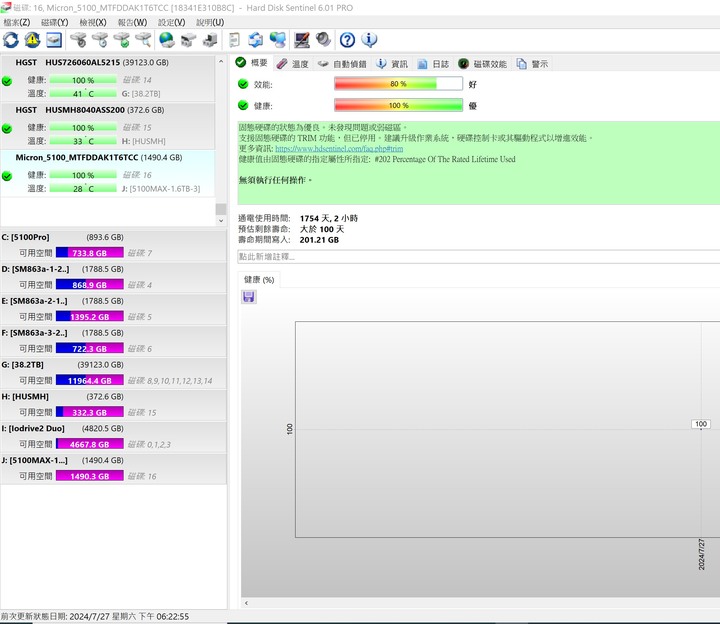Screen dimensions: 720x624
Task: Switch to the 日誌 log tab
Action: (433, 64)
